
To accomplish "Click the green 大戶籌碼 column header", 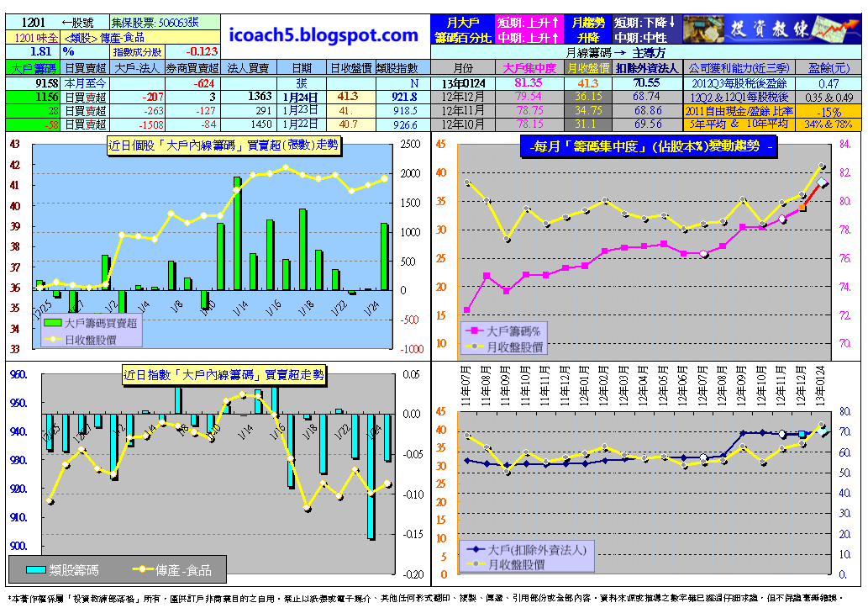I will (x=33, y=68).
